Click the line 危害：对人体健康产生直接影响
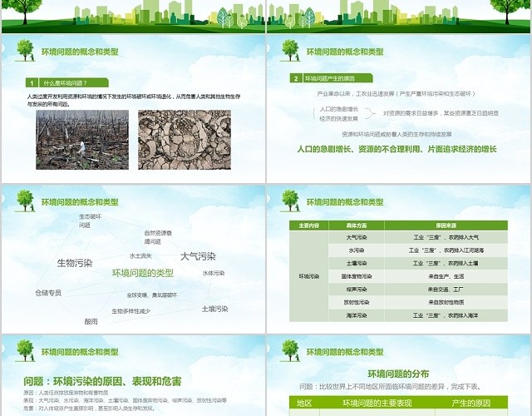Viewport: 532px width, 416px height. click(x=89, y=409)
